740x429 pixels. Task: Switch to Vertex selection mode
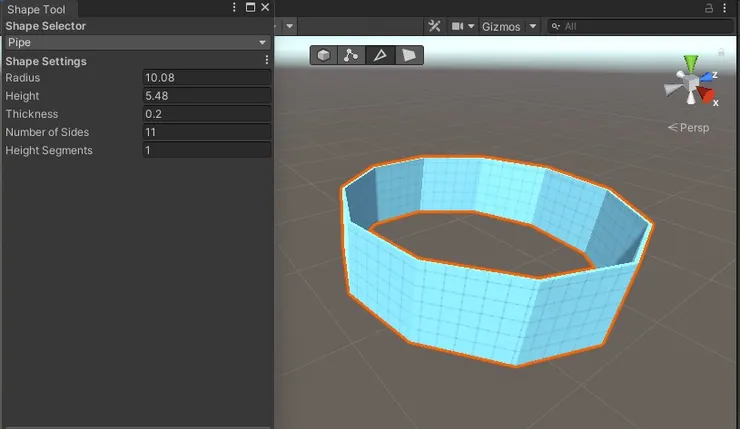pyautogui.click(x=351, y=56)
